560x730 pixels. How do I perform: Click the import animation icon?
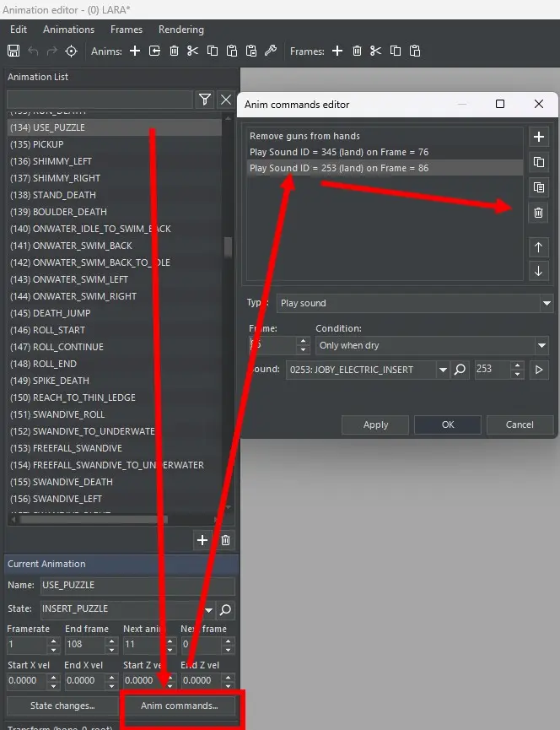155,51
